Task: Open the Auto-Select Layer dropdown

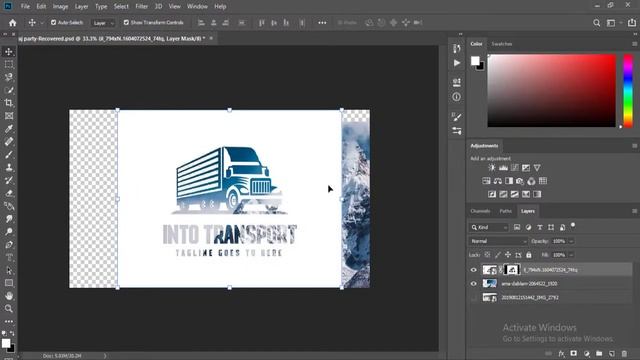Action: (x=102, y=23)
